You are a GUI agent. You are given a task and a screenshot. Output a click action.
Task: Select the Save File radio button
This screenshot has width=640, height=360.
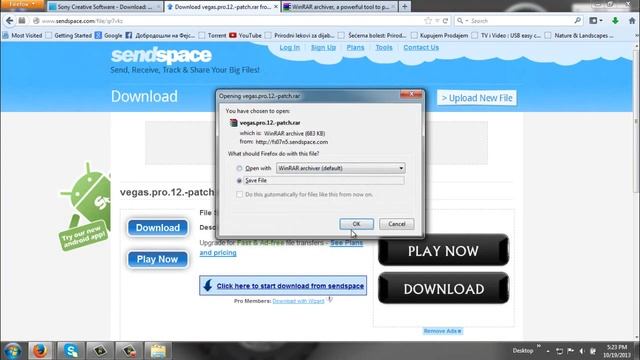click(239, 180)
